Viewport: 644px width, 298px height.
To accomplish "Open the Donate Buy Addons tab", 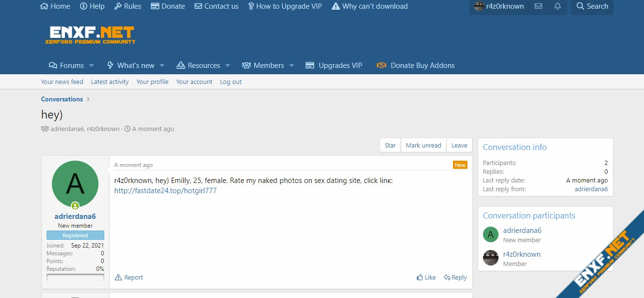I will (x=416, y=66).
